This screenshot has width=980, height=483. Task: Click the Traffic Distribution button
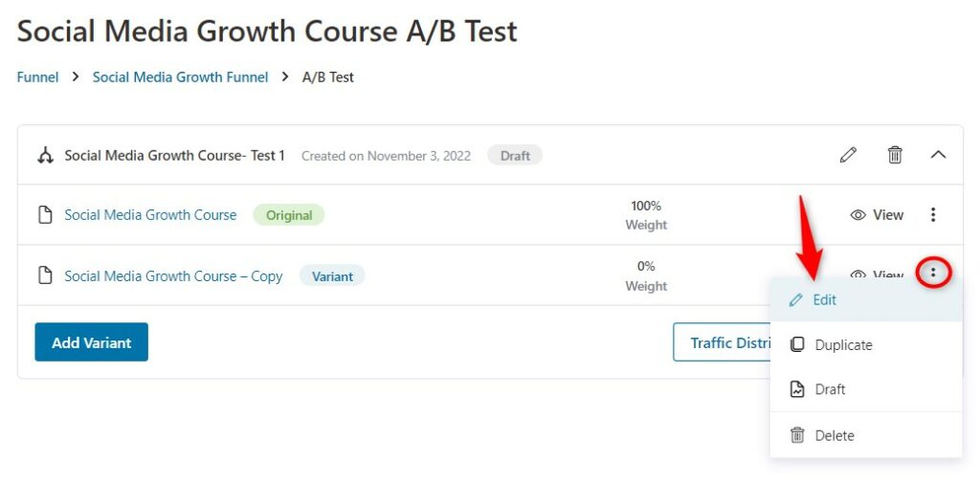coord(722,341)
